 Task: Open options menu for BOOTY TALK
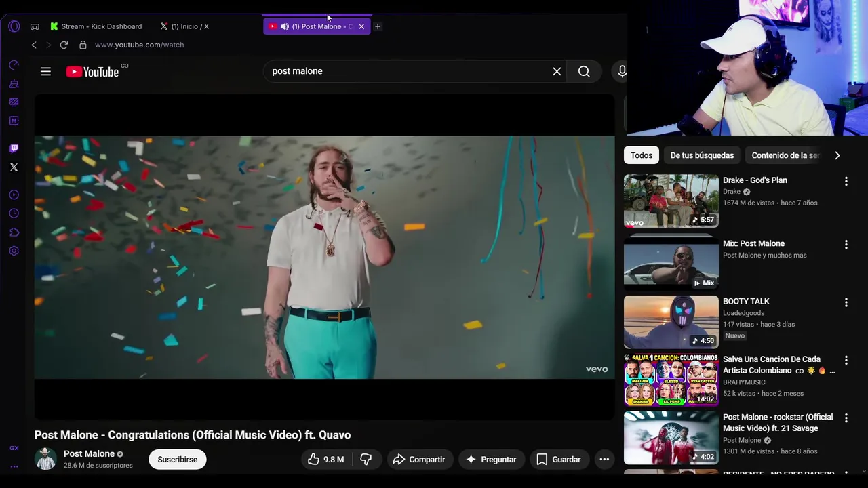click(x=846, y=302)
